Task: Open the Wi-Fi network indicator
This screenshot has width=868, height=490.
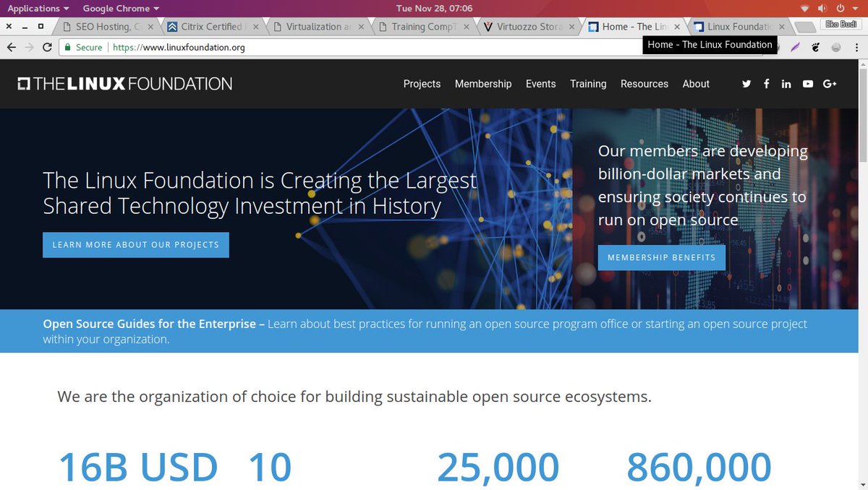Action: [804, 8]
